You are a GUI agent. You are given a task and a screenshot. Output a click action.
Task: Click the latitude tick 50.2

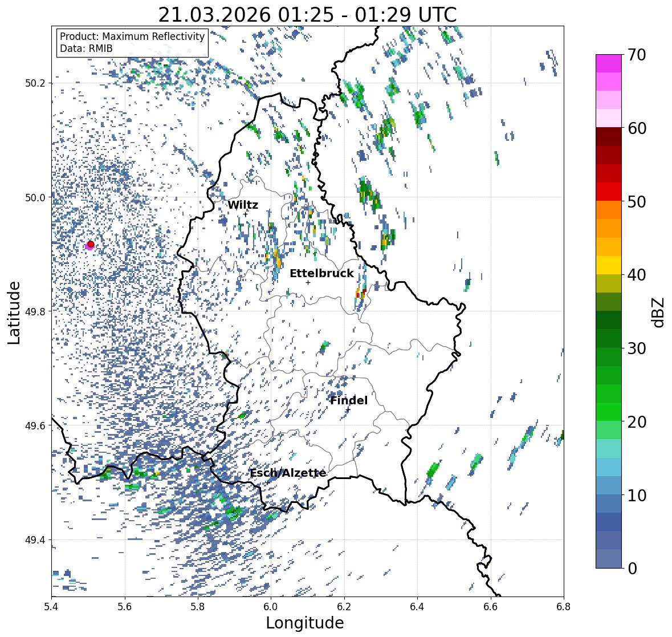tap(35, 83)
